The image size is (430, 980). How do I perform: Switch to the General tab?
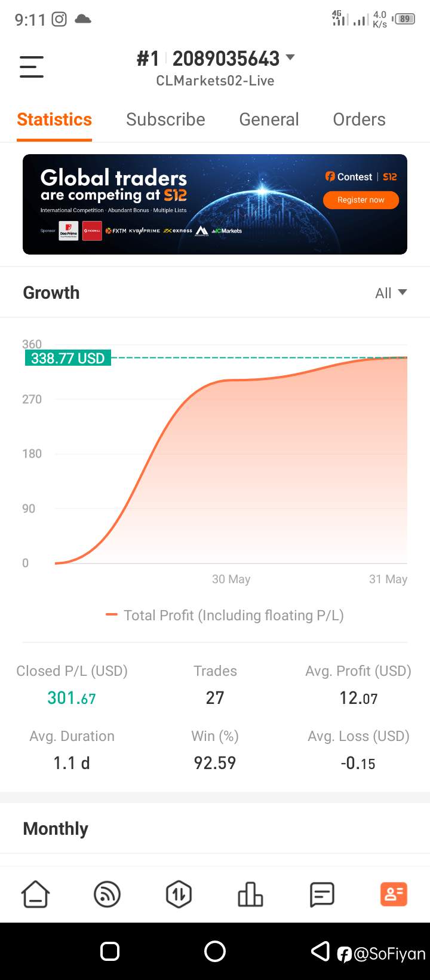pyautogui.click(x=269, y=120)
